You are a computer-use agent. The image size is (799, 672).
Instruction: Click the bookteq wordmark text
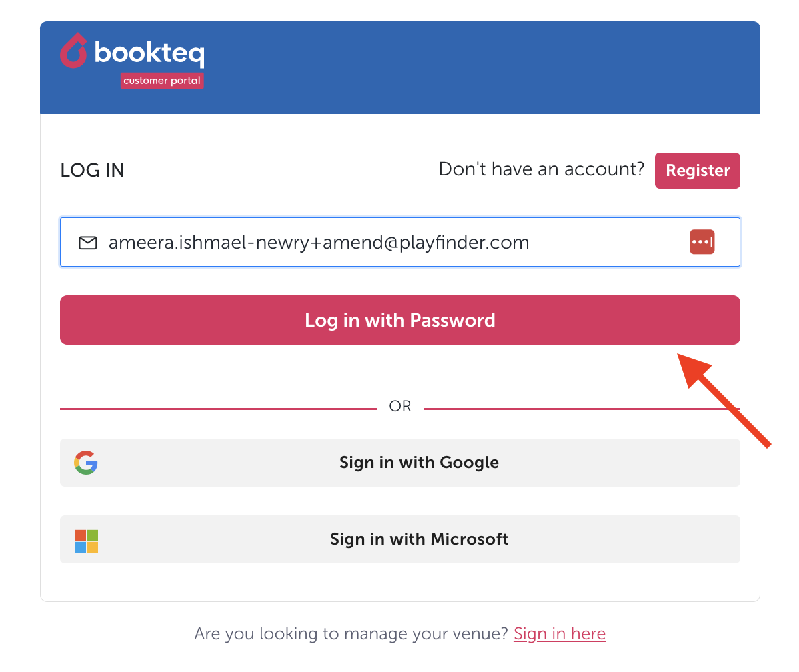pyautogui.click(x=149, y=53)
